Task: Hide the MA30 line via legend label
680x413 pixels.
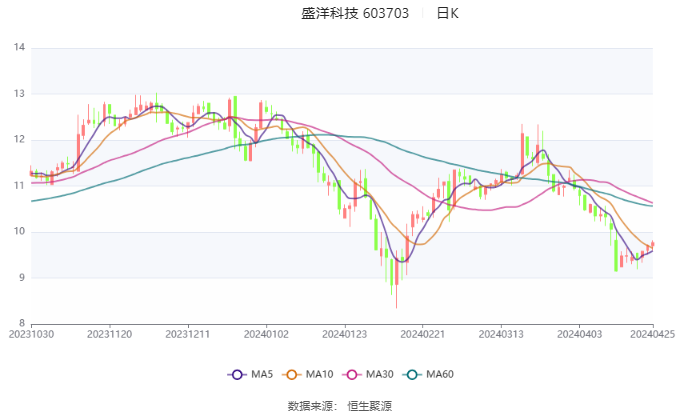Action: (379, 374)
